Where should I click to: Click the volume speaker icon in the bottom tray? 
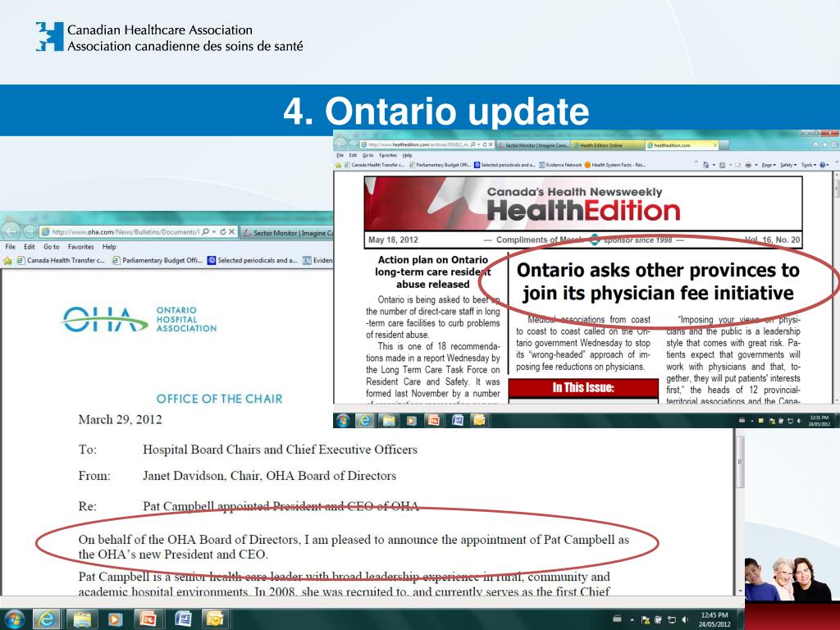685,620
